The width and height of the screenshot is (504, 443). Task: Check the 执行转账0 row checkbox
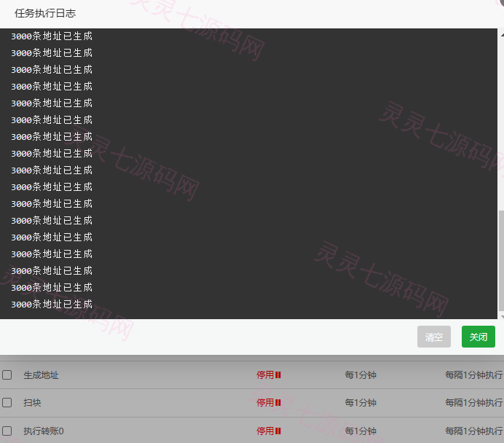7,431
